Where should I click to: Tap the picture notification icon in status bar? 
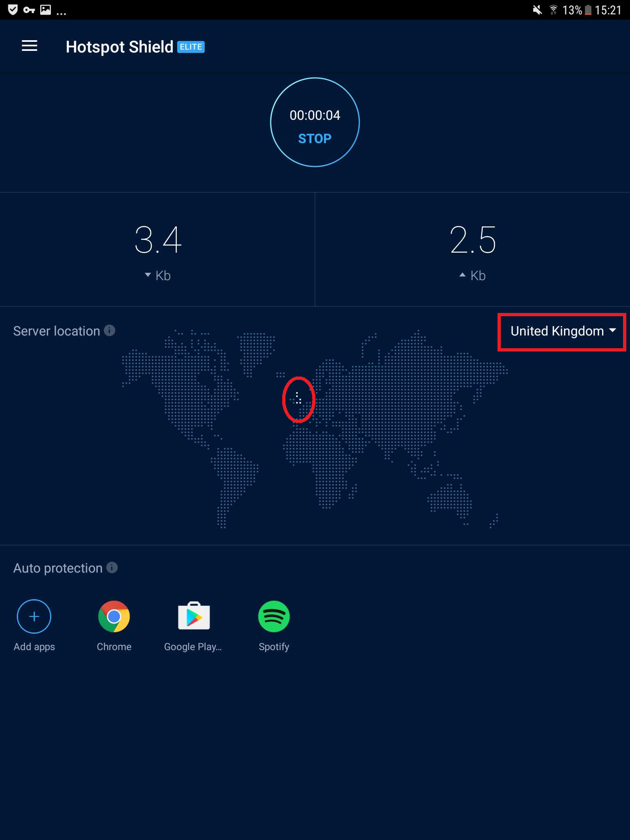click(46, 9)
